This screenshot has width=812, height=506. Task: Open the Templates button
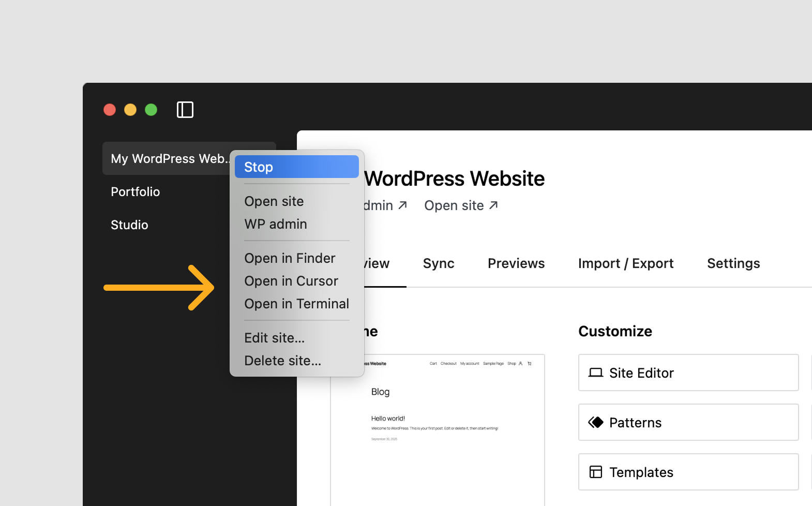tap(688, 472)
